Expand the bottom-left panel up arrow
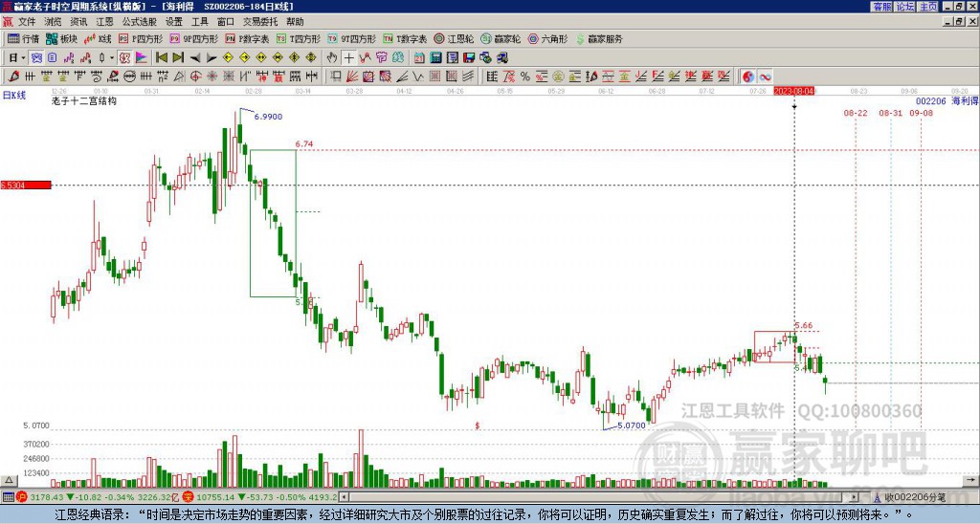 pyautogui.click(x=9, y=480)
